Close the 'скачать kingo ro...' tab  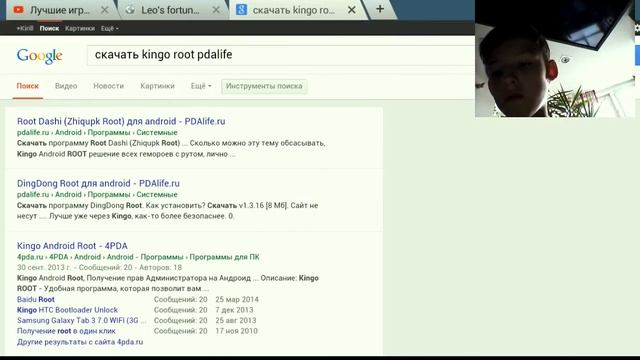(x=351, y=10)
